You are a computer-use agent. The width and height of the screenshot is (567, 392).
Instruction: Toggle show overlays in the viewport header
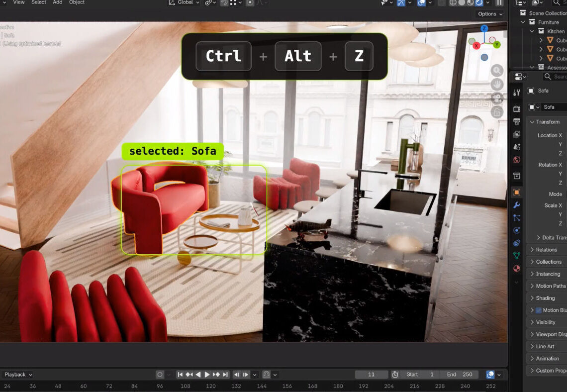click(421, 3)
